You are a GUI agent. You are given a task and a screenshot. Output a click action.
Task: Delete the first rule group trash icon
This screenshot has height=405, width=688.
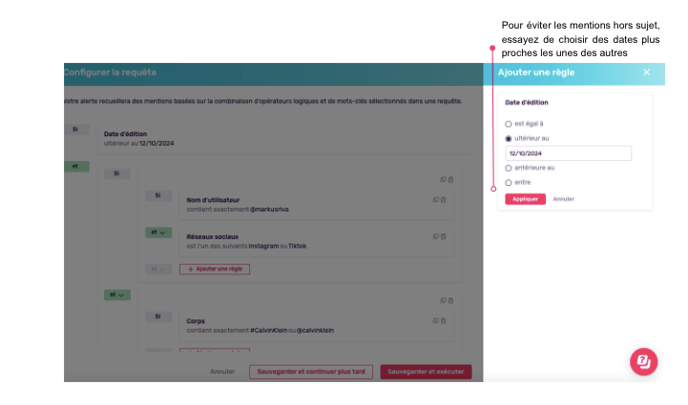451,179
